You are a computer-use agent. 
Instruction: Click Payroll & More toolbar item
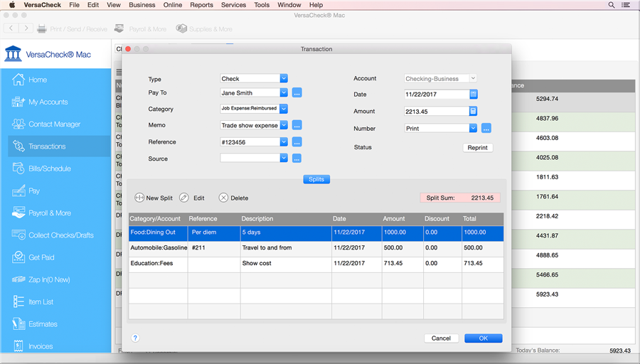point(140,29)
